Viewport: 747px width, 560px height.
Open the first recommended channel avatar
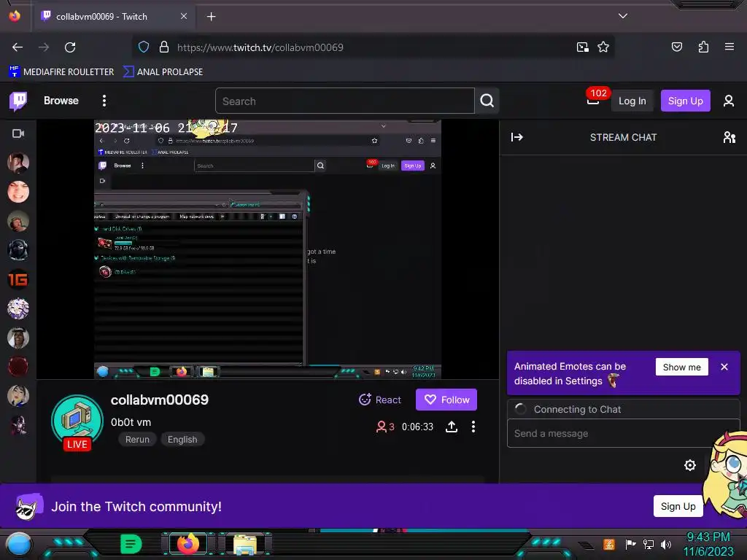(18, 163)
